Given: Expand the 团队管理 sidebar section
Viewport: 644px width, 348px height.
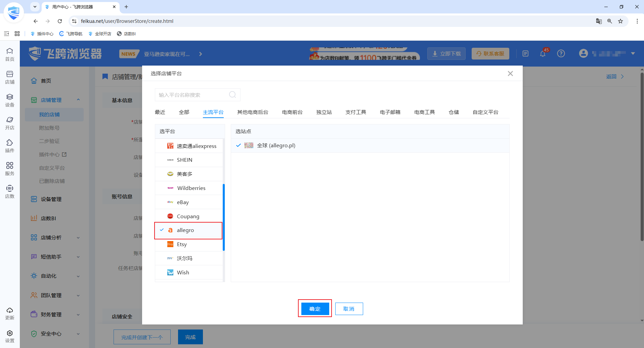Looking at the screenshot, I should [78, 296].
